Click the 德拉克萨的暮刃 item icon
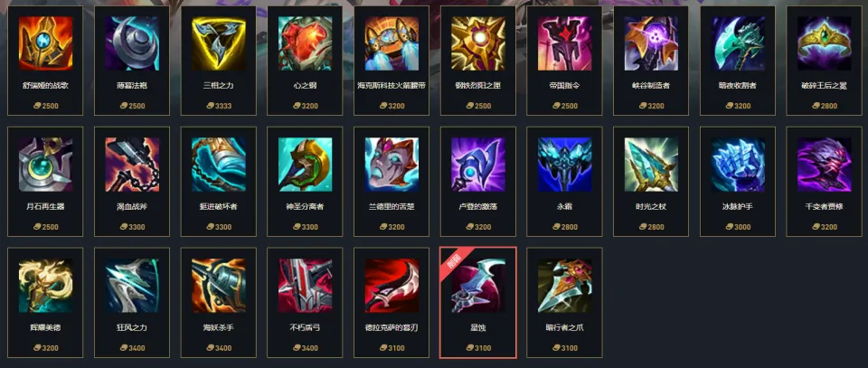 (x=392, y=286)
